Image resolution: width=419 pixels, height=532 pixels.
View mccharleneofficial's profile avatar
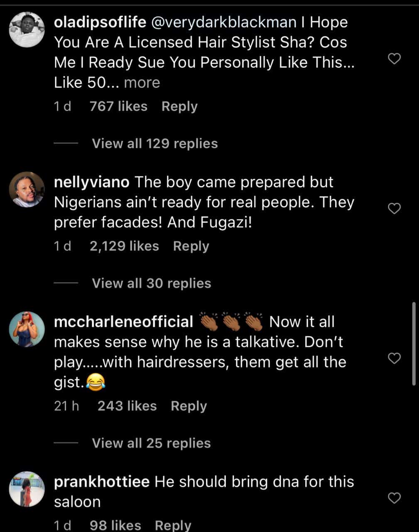27,329
